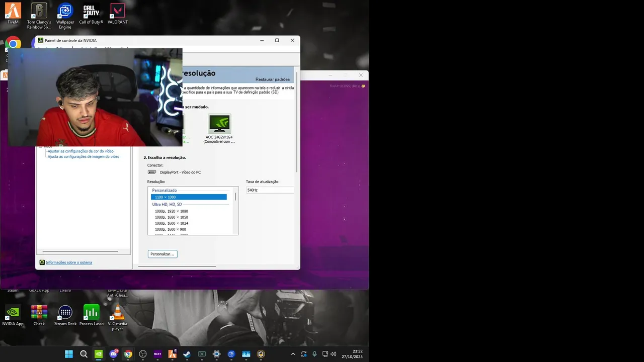644x362 pixels.
Task: Open the network tray icon
Action: [x=325, y=354]
